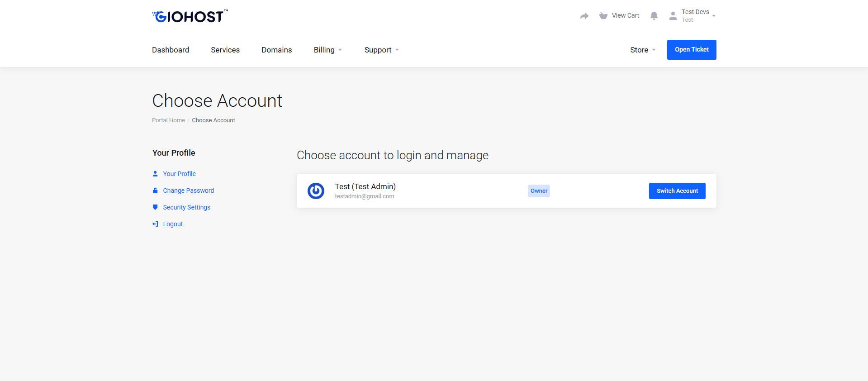This screenshot has height=381, width=868.
Task: Open the Domains menu item
Action: [277, 50]
